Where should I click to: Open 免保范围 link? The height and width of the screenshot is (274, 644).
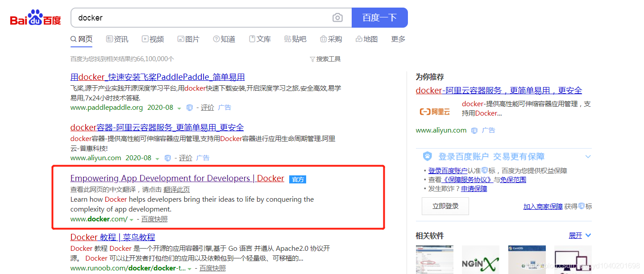513,180
